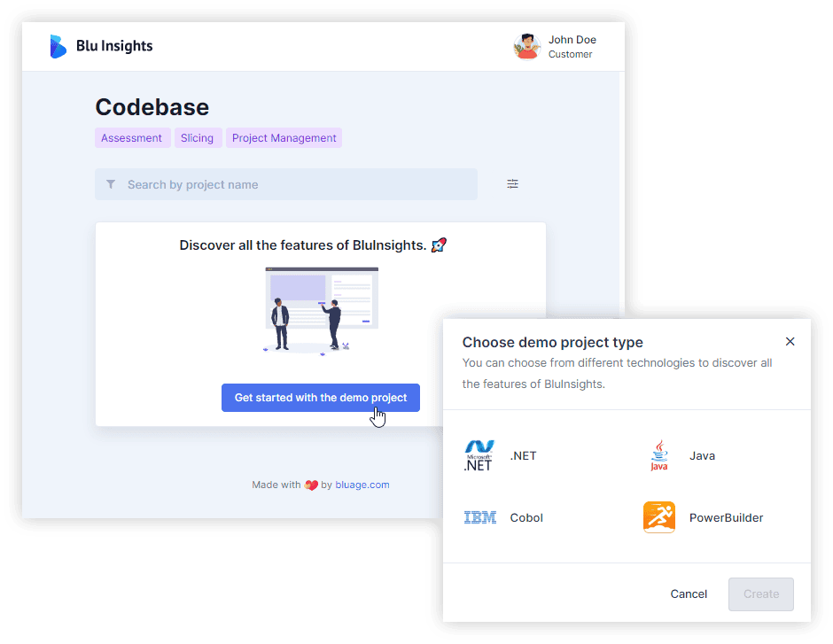Filter by the Project Management tag
833x644 pixels.
coord(284,138)
